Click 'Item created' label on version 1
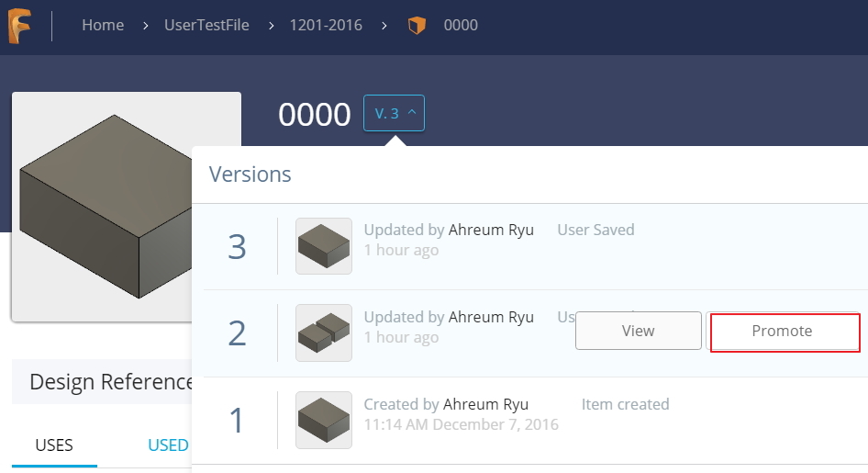Image resolution: width=868 pixels, height=473 pixels. [x=625, y=404]
